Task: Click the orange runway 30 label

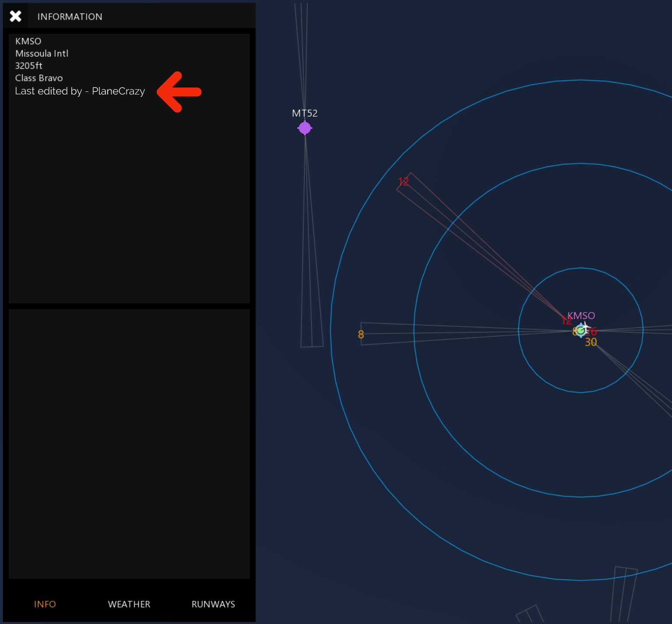Action: 591,342
